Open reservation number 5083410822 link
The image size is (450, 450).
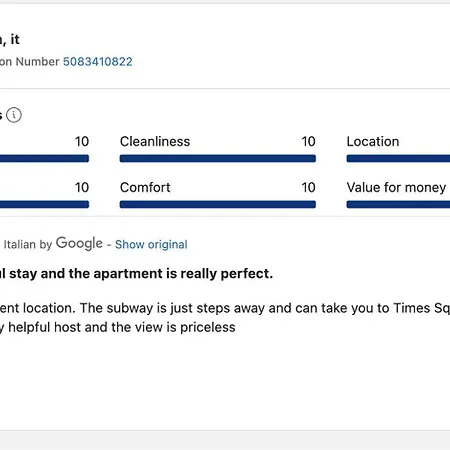[x=98, y=62]
